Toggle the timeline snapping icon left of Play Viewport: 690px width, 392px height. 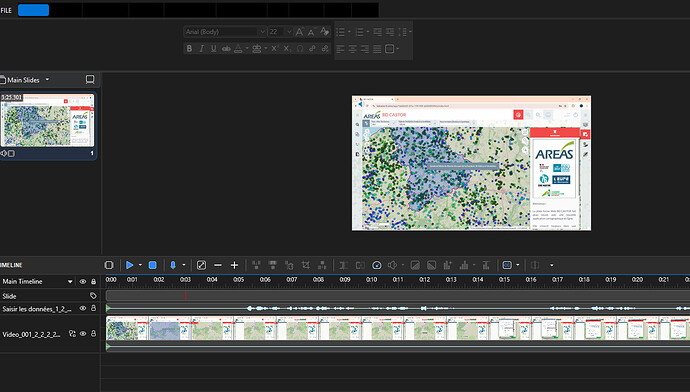109,265
